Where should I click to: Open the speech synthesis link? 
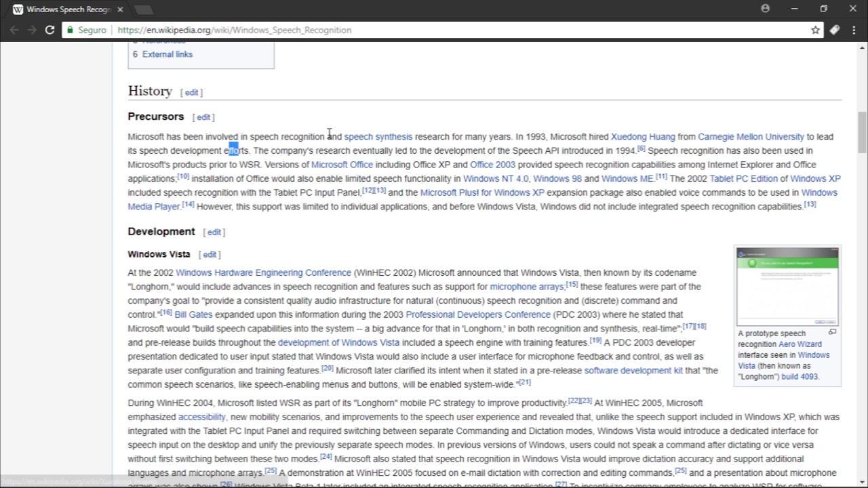point(378,137)
